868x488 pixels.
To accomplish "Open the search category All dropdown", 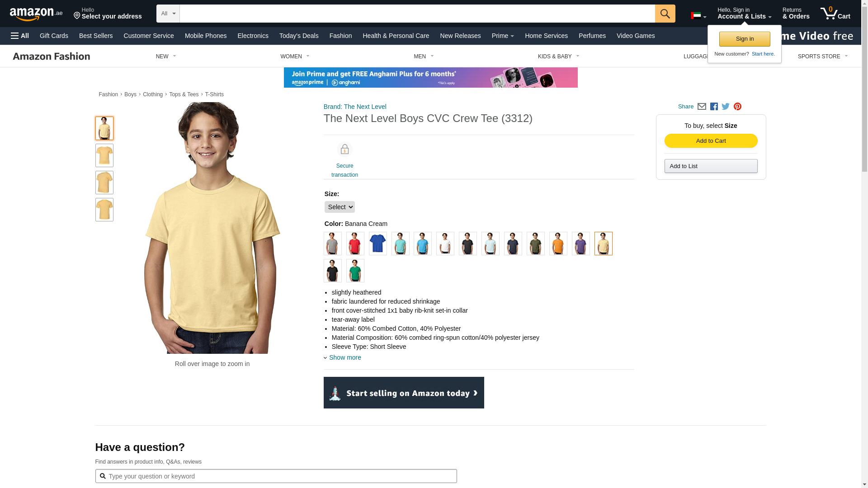I will click(168, 14).
